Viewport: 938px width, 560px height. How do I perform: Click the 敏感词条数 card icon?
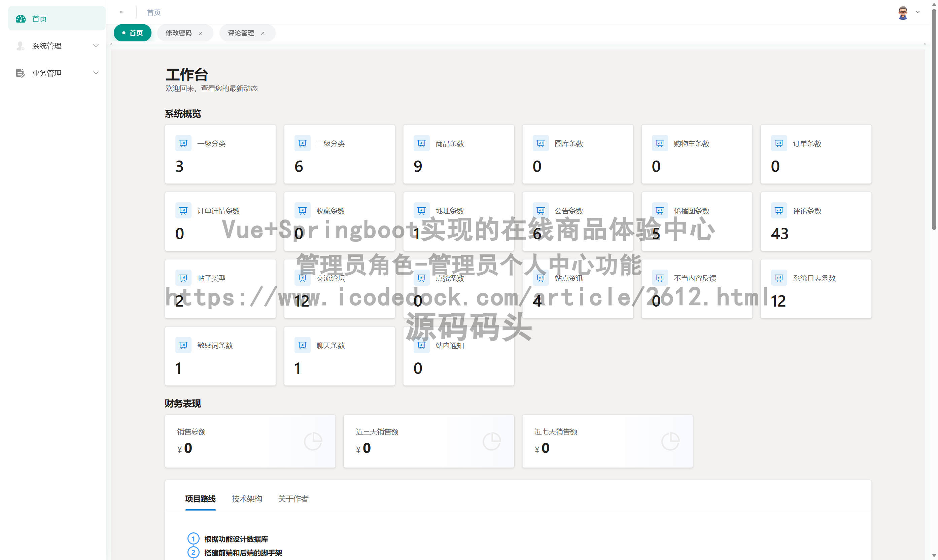click(183, 345)
